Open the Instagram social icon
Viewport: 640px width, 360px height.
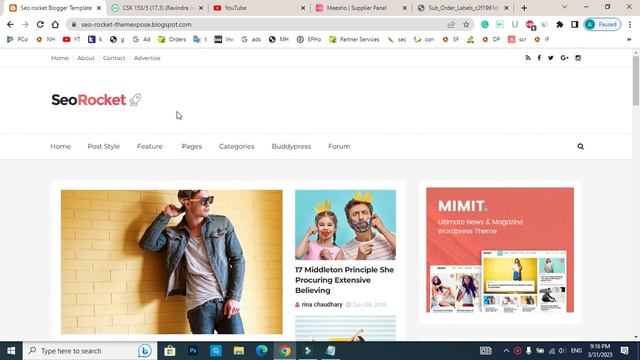[x=578, y=58]
